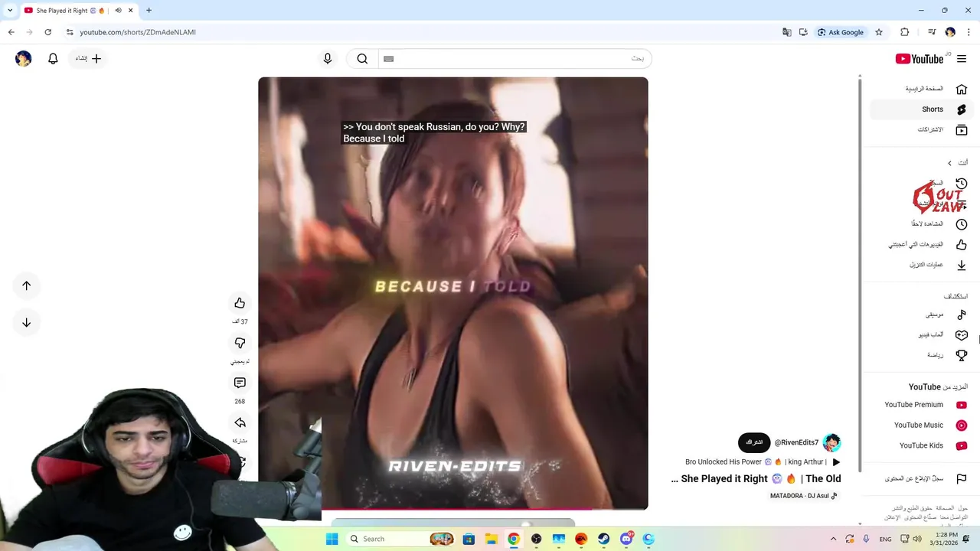Translate this page icon
Screen dimensions: 980x551
[786, 32]
